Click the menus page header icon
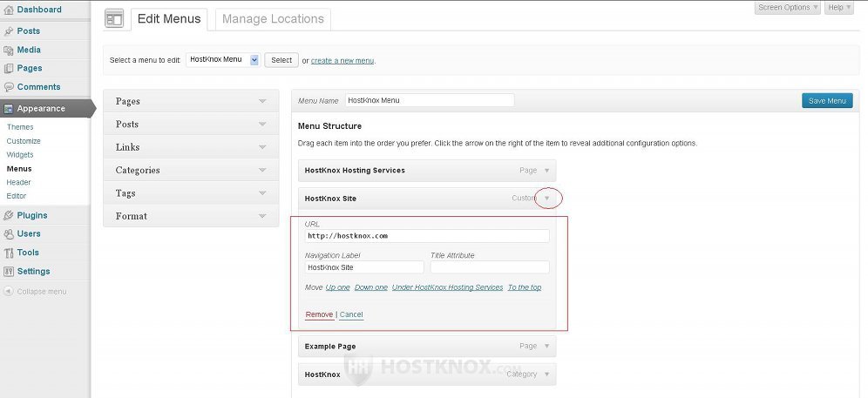The width and height of the screenshot is (868, 398). point(114,19)
